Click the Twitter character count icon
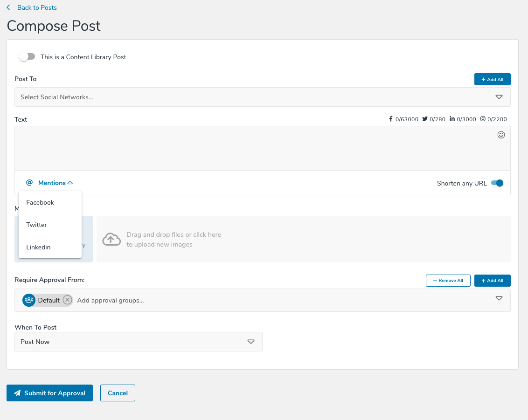The image size is (528, 420). click(425, 119)
